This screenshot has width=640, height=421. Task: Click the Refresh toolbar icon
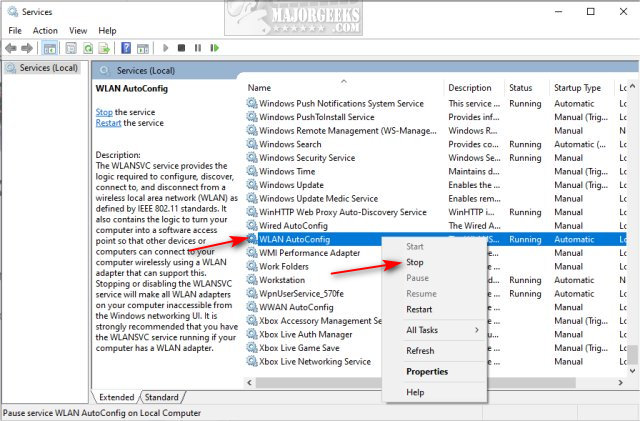click(88, 47)
